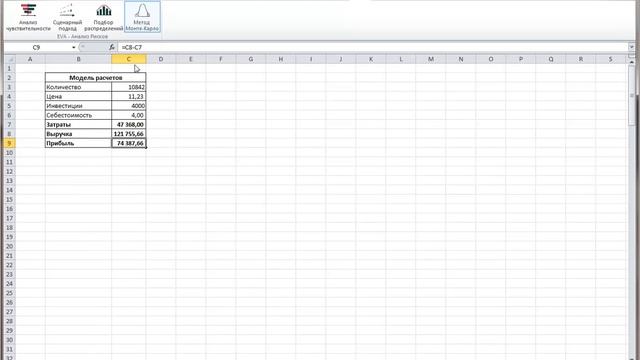Click the vertical scrollbar thumb
This screenshot has width=640, height=360.
[x=631, y=96]
